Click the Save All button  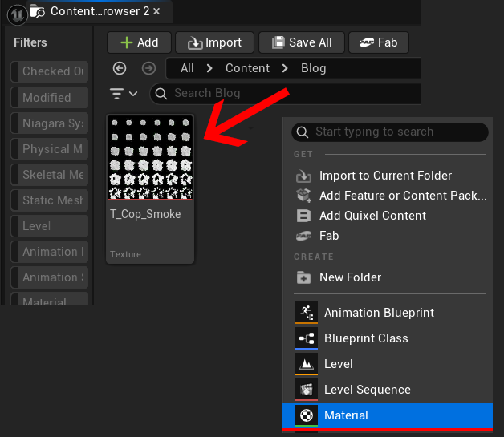(302, 42)
